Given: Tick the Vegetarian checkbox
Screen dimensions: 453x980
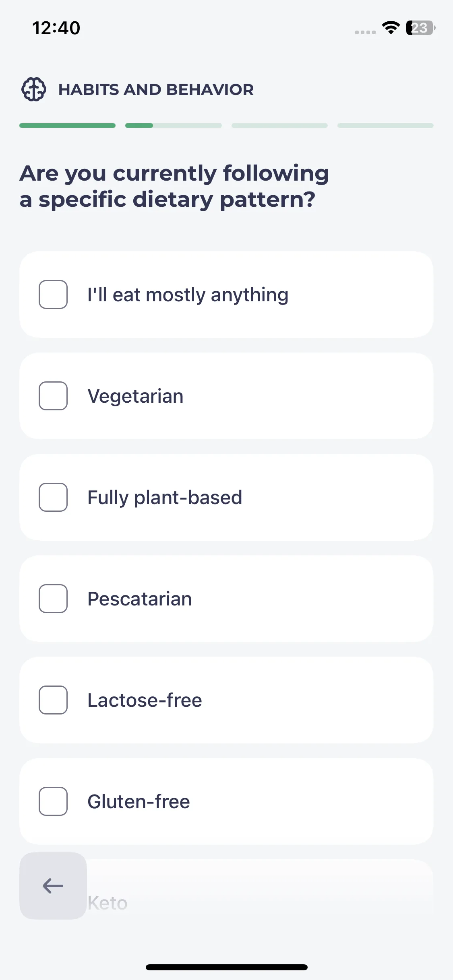Looking at the screenshot, I should pyautogui.click(x=53, y=396).
